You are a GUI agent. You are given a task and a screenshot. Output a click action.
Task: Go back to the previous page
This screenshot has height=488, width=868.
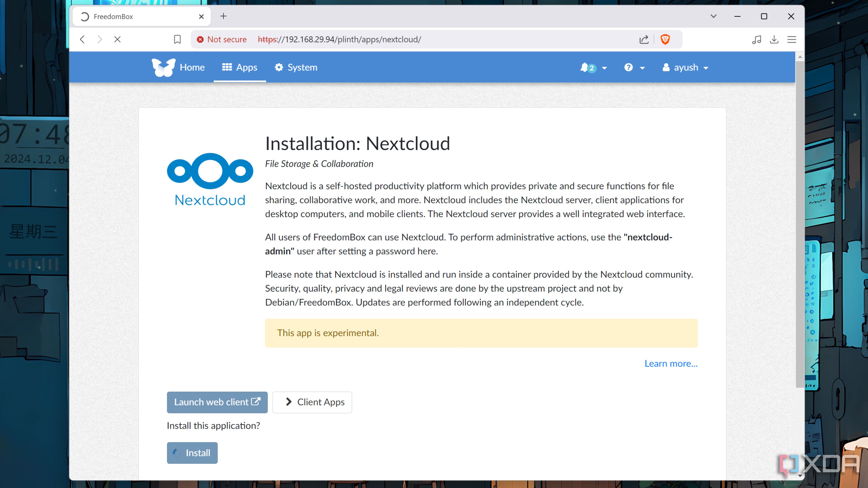tap(82, 39)
